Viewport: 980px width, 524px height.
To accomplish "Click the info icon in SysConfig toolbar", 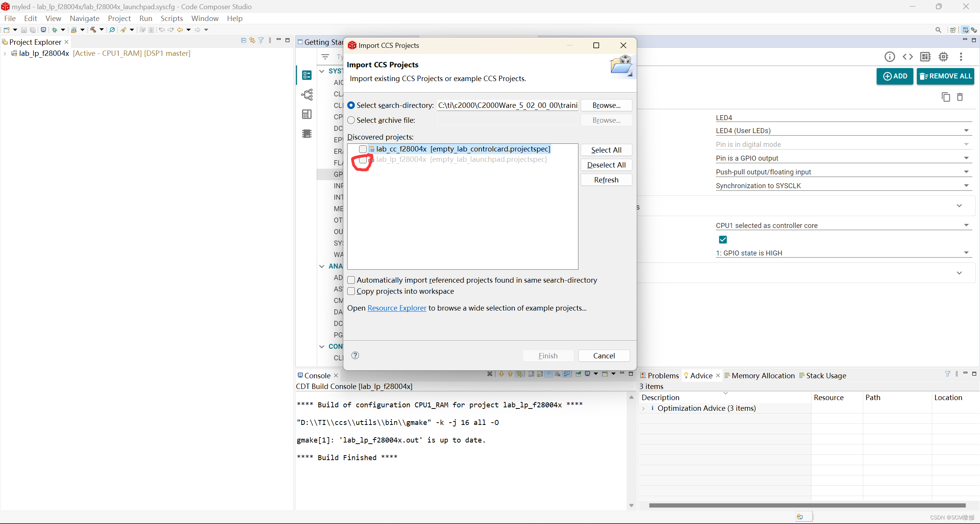I will pos(889,57).
